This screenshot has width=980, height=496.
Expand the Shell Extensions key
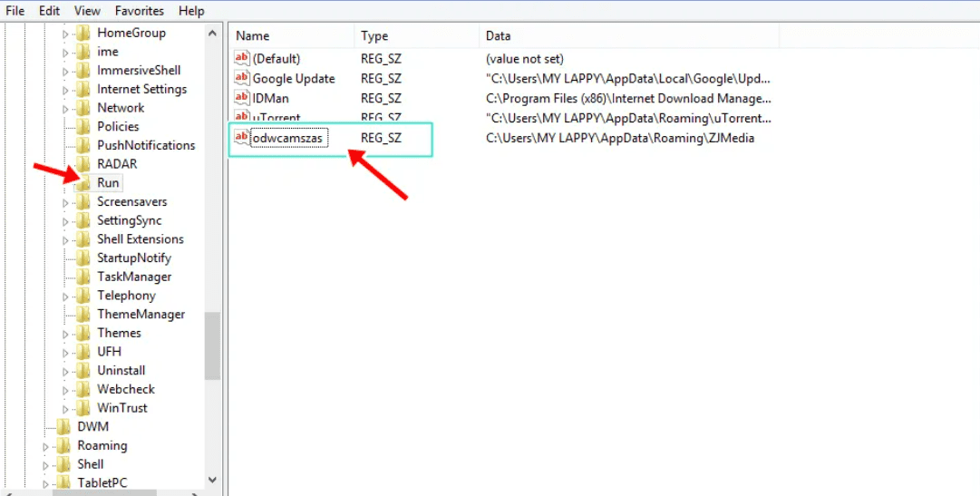(x=65, y=240)
